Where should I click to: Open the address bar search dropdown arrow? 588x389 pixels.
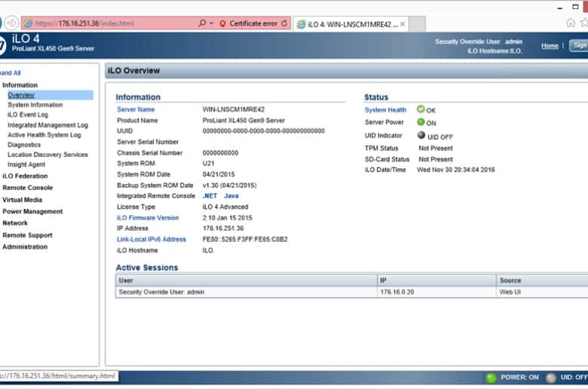(x=211, y=23)
